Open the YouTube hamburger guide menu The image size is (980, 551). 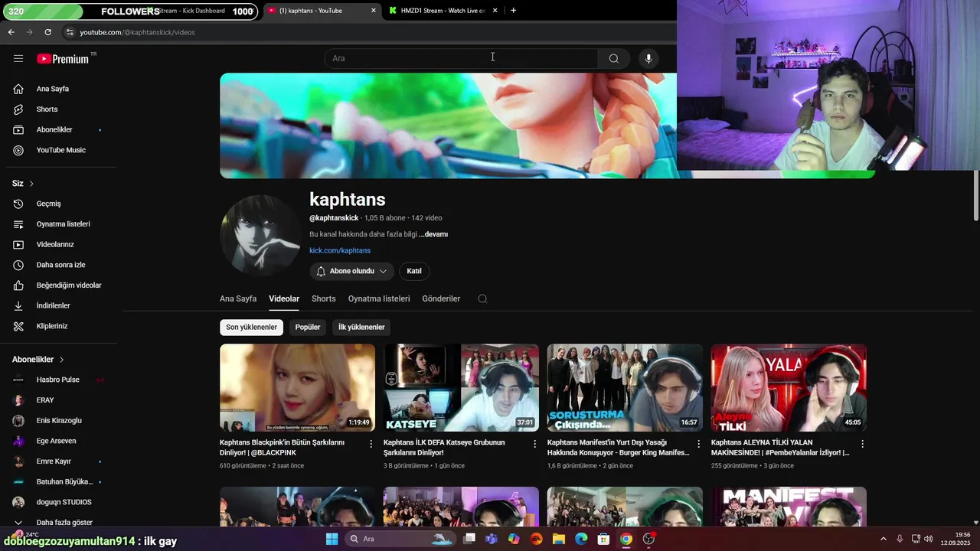pos(18,58)
